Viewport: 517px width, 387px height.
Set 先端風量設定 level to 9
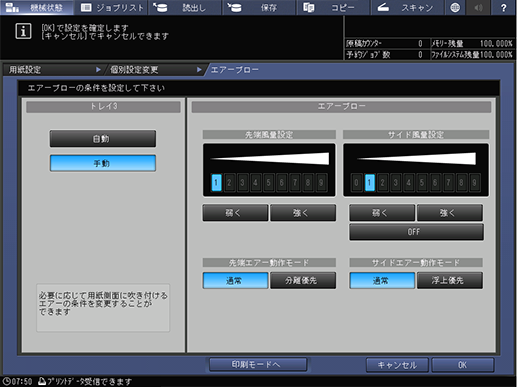(321, 182)
